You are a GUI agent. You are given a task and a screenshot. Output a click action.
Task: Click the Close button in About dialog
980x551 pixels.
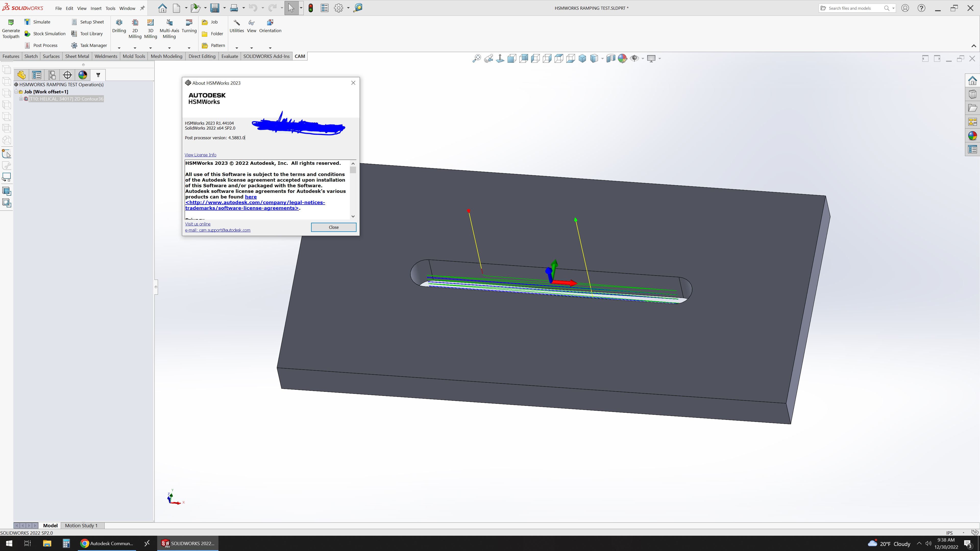coord(333,227)
